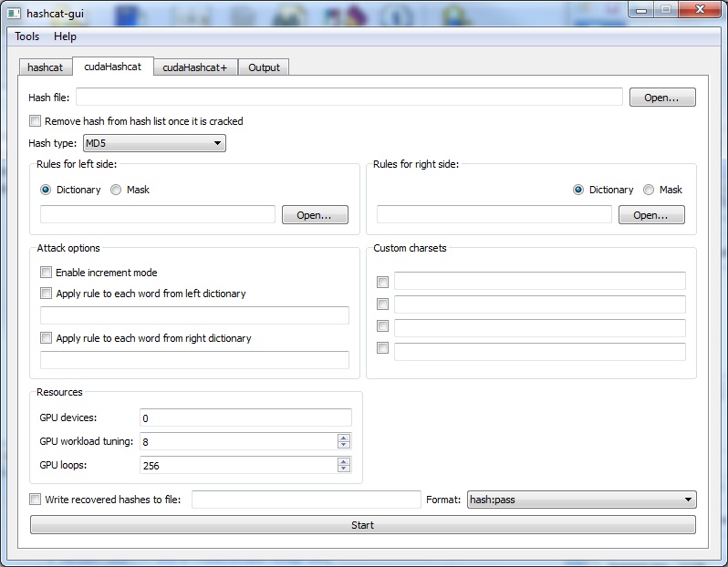The width and height of the screenshot is (728, 567).
Task: Select Dictionary for the left side rules
Action: click(x=46, y=190)
